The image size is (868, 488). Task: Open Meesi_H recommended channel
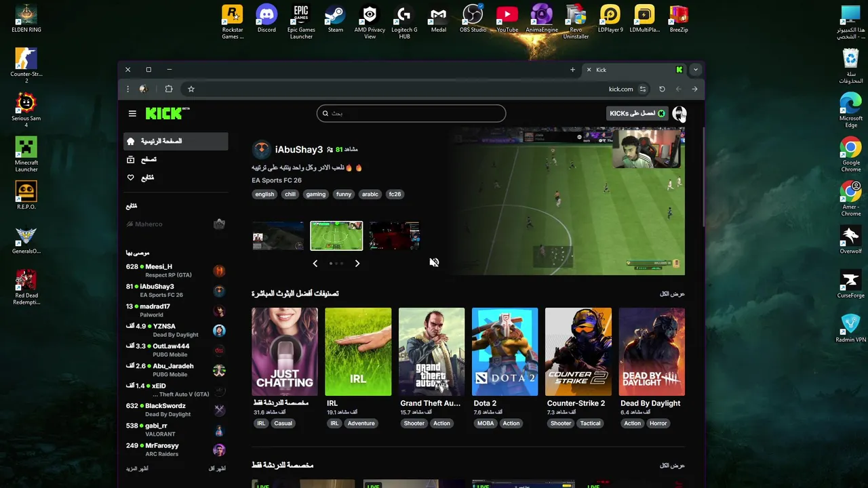(x=176, y=270)
